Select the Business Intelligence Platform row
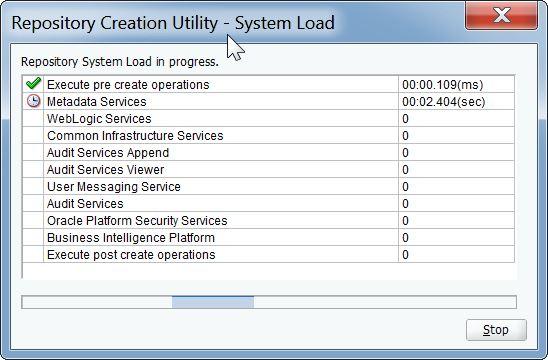The width and height of the screenshot is (548, 360). (268, 237)
